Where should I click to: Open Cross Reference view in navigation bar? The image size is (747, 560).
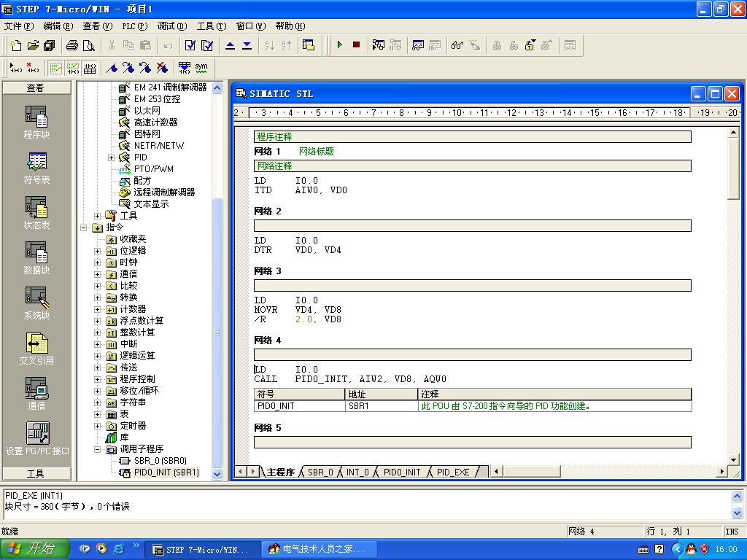(36, 349)
